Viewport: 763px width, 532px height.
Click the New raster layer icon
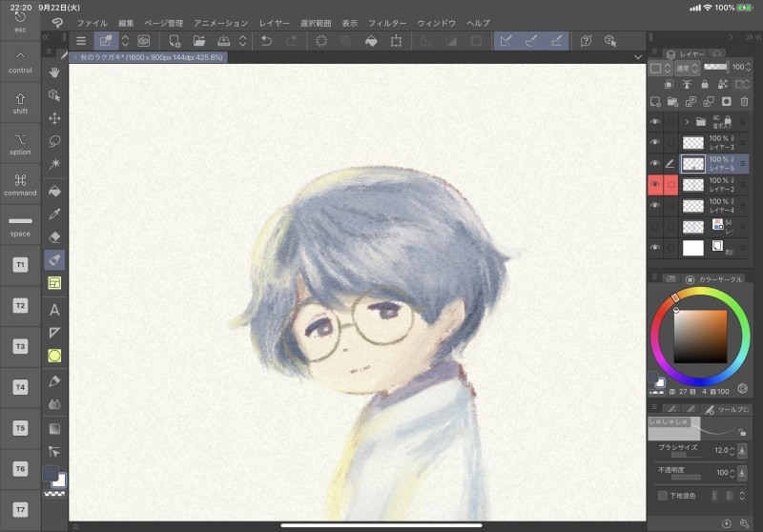(x=655, y=102)
